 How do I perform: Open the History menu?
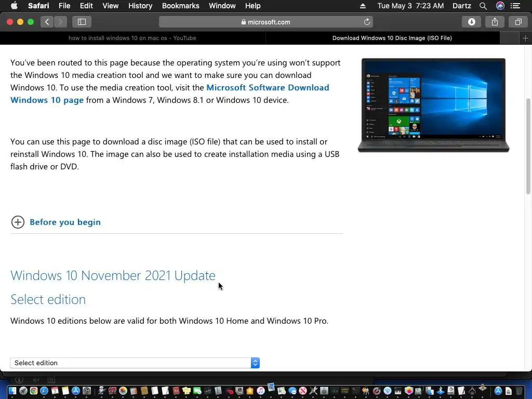coord(140,6)
